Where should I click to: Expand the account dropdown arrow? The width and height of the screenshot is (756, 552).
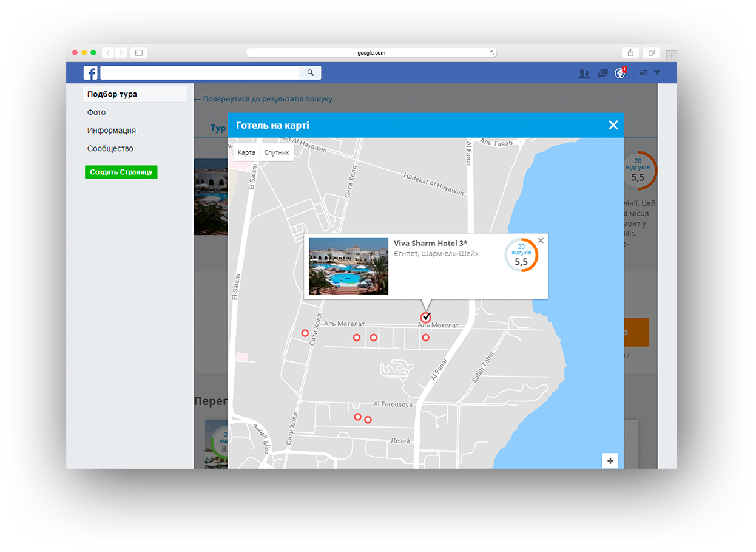pos(656,73)
